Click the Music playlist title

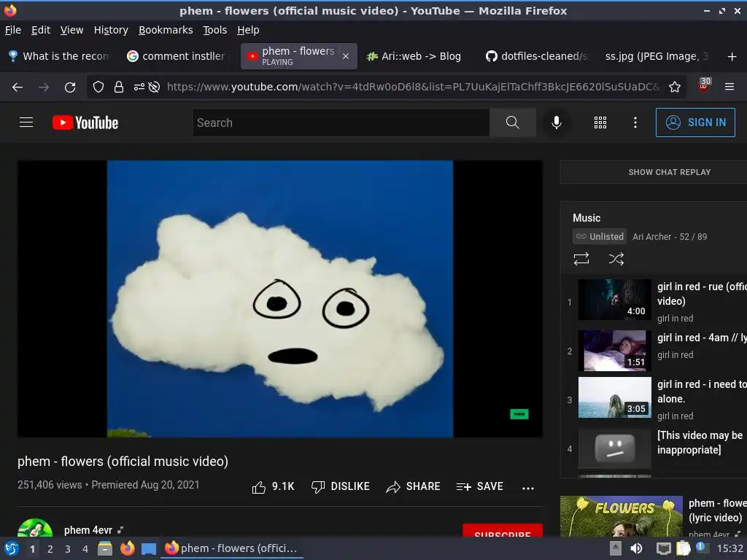[x=587, y=218]
